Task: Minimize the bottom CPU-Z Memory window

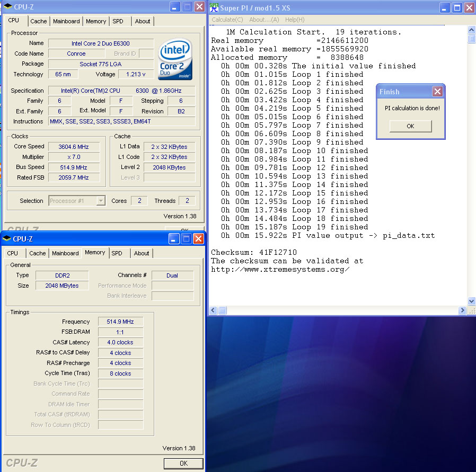Action: click(x=174, y=239)
